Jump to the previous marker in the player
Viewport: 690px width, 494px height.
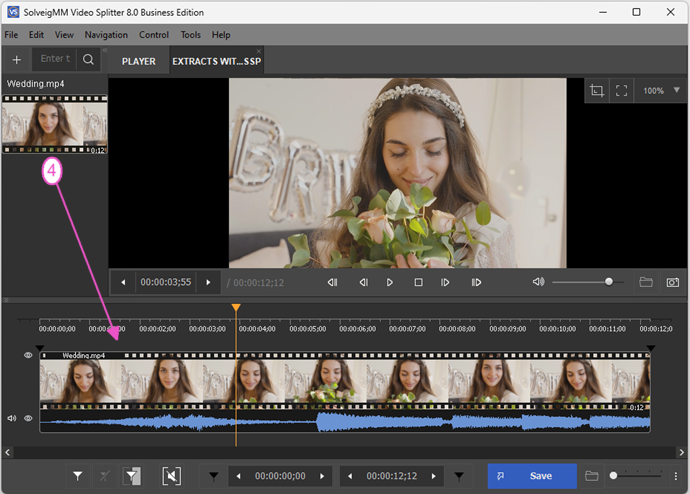(332, 282)
